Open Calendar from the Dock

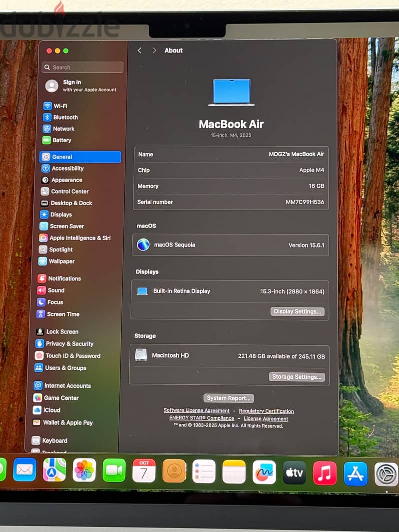click(x=144, y=471)
